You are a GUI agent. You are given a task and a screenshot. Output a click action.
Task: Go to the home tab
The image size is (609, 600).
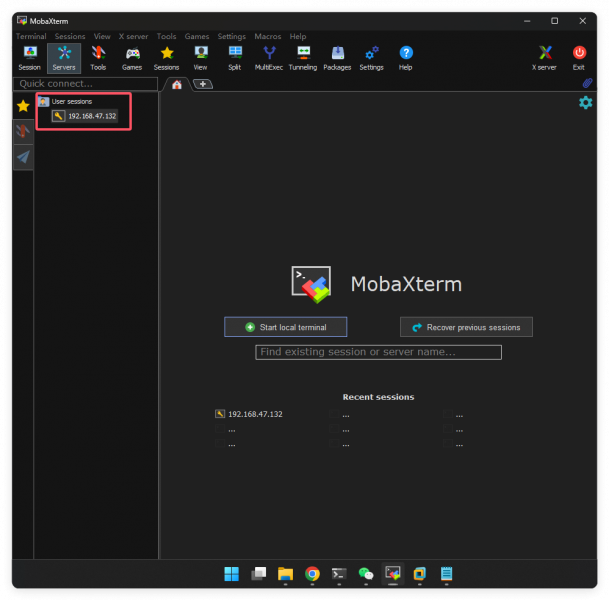pos(177,84)
